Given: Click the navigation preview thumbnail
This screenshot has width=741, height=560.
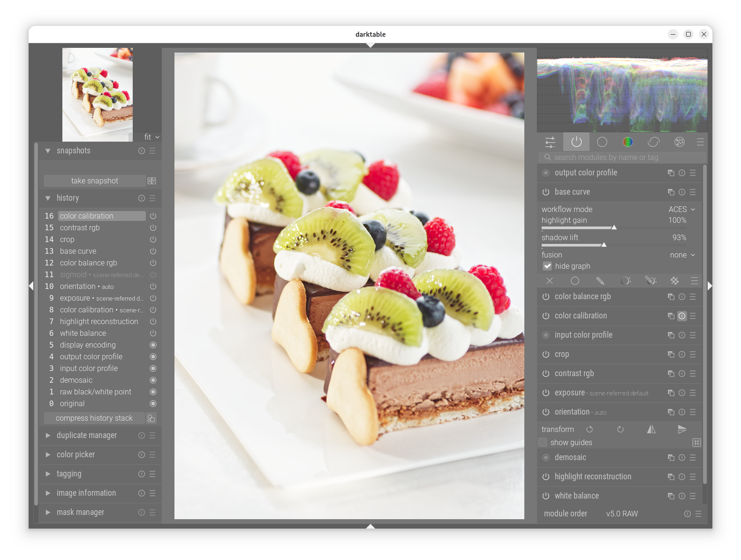Looking at the screenshot, I should [x=98, y=95].
